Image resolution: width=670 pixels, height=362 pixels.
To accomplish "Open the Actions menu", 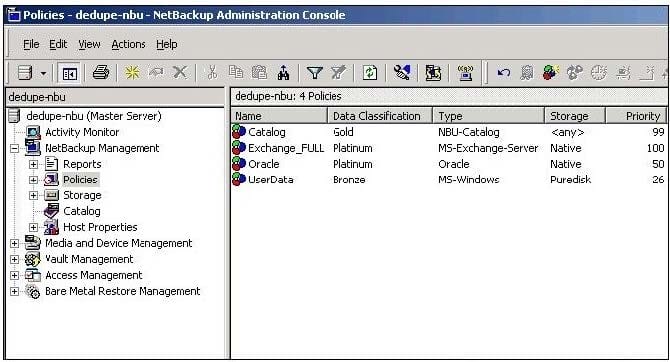I will (128, 44).
